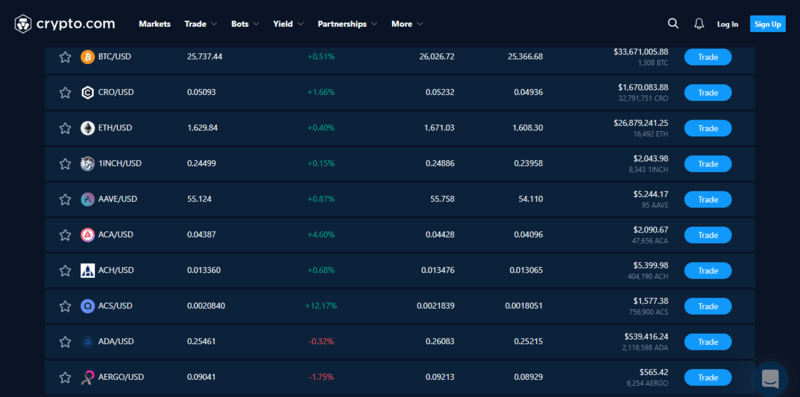Click the crypto.com logo

(65, 24)
